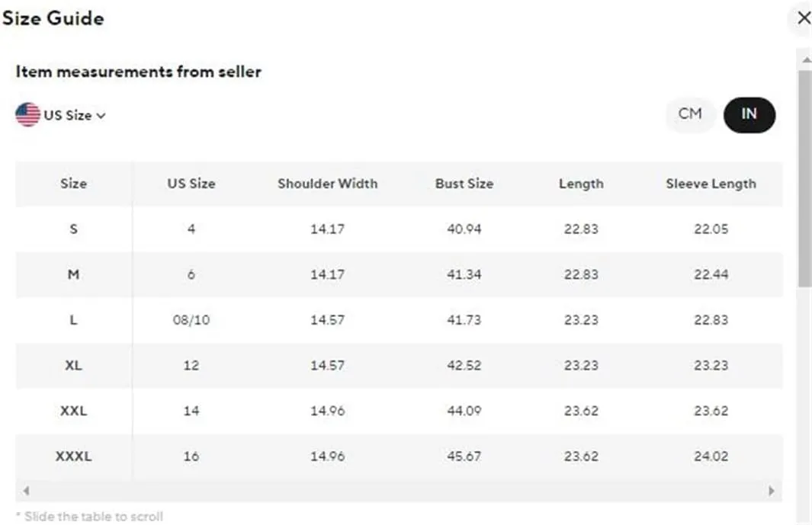Select the S size row label

(73, 229)
